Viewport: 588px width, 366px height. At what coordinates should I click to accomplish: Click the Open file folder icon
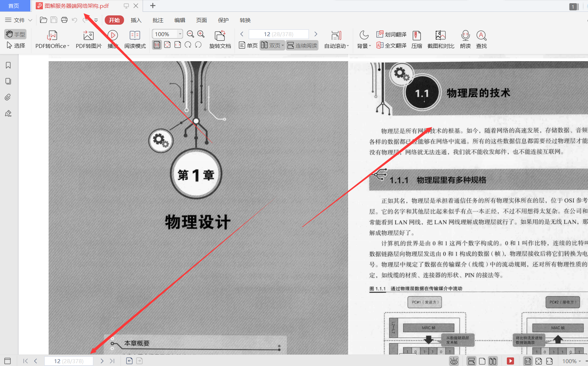[x=43, y=20]
